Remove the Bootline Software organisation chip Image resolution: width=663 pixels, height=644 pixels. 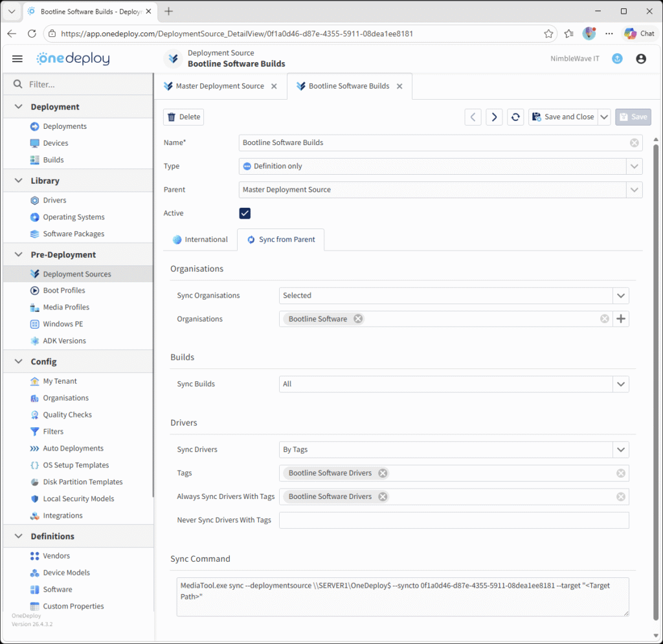point(358,319)
